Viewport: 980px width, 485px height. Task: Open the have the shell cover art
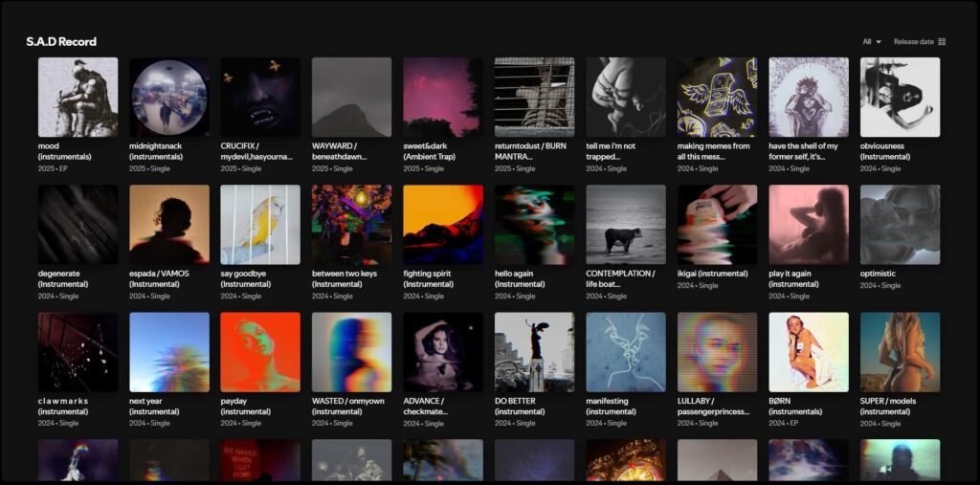(x=809, y=97)
